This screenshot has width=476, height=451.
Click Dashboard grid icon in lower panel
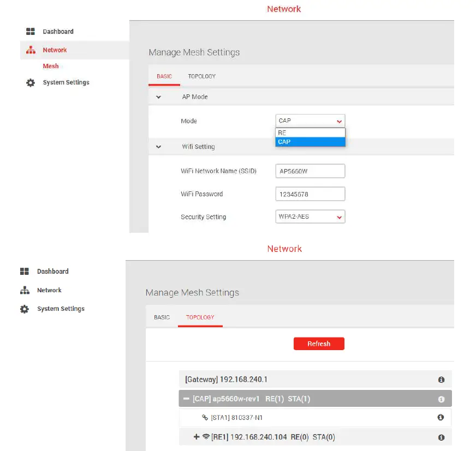click(24, 271)
